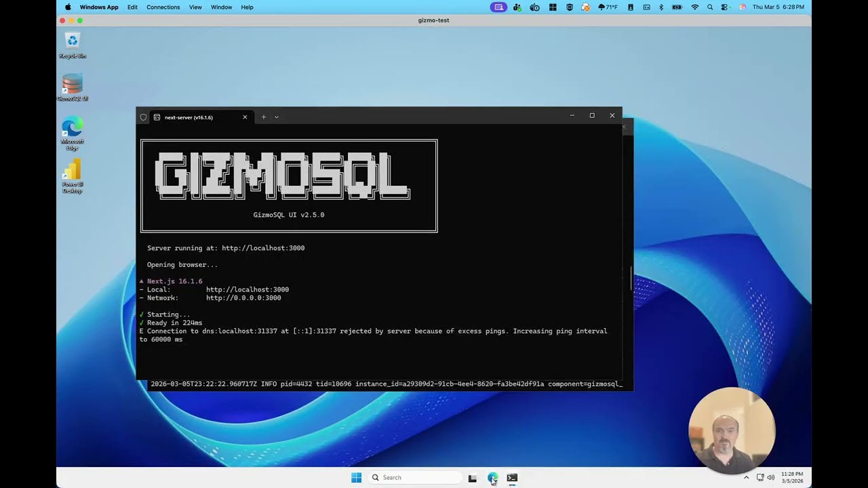
Task: Click the Network http://0.0.0.0:3000 address
Action: click(243, 298)
